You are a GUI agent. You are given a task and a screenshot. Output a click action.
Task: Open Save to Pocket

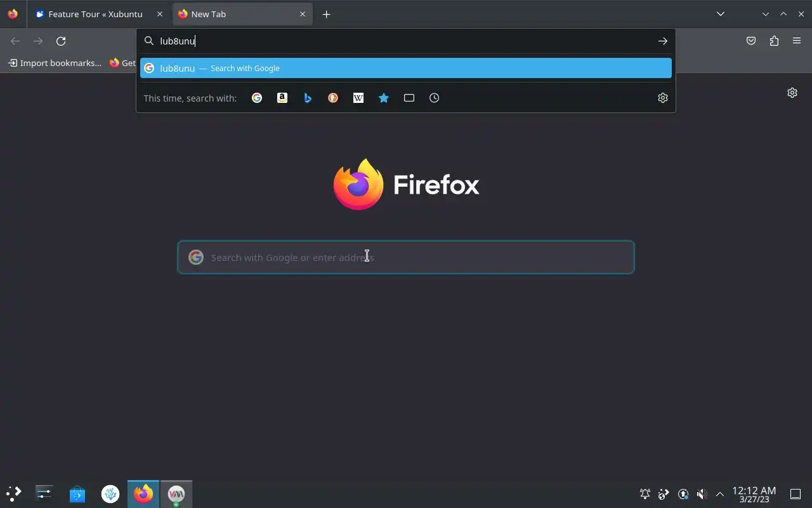(x=751, y=41)
